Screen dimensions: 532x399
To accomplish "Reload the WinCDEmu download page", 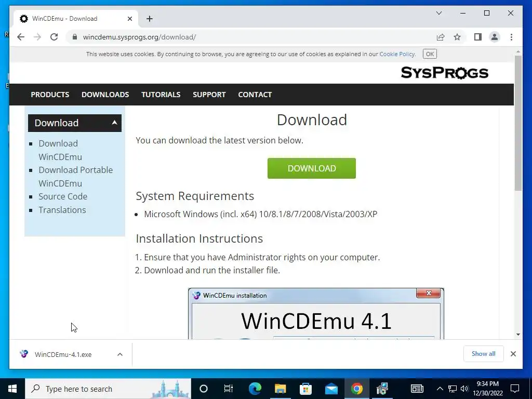I will point(54,37).
